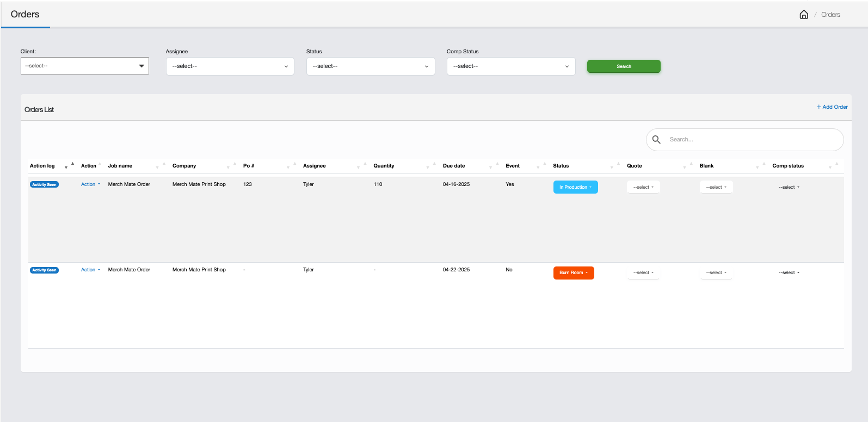
Task: Focus the orders list Search field
Action: 751,140
